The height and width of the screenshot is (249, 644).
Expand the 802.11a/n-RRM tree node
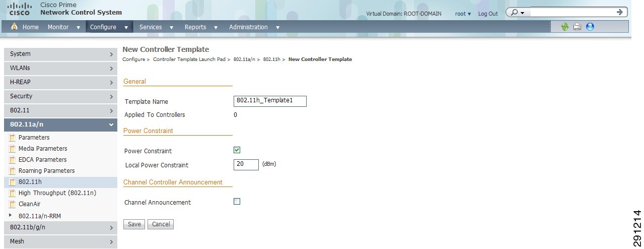point(10,215)
